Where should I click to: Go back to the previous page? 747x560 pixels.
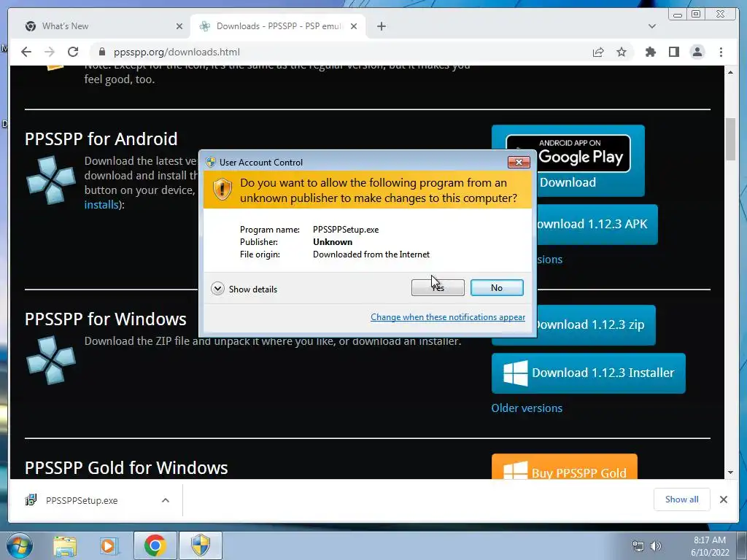pyautogui.click(x=26, y=52)
